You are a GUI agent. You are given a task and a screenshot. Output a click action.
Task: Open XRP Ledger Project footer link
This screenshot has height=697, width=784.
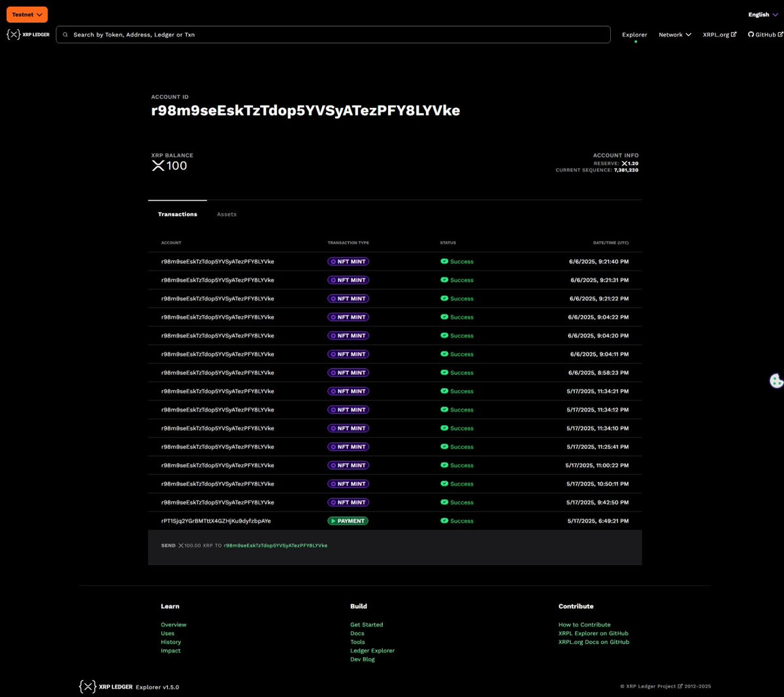[x=655, y=687]
